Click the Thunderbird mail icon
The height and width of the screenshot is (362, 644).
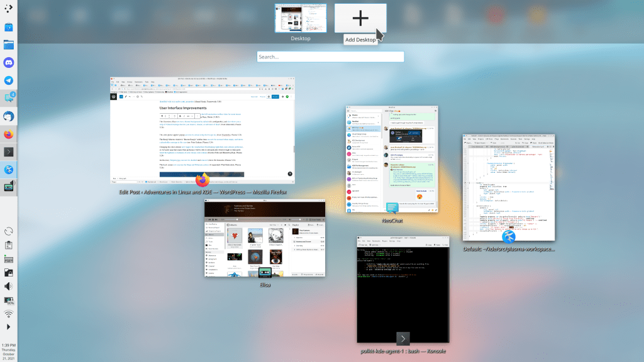click(9, 116)
